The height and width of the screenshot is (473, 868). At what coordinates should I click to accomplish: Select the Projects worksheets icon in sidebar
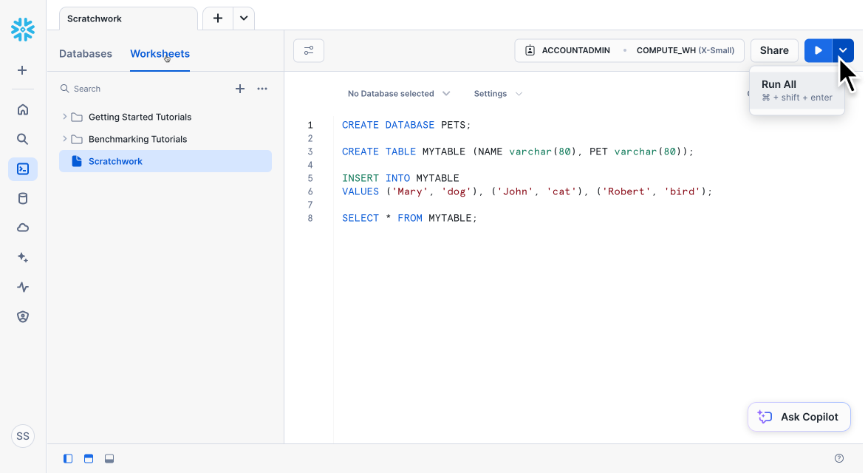point(22,169)
